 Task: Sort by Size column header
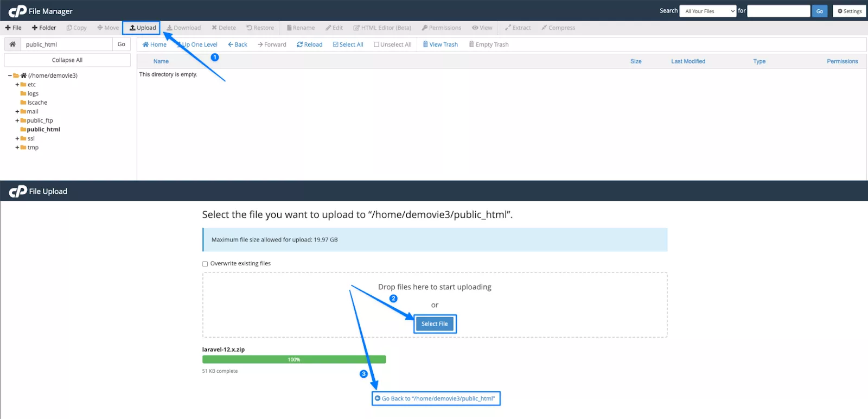click(x=636, y=61)
